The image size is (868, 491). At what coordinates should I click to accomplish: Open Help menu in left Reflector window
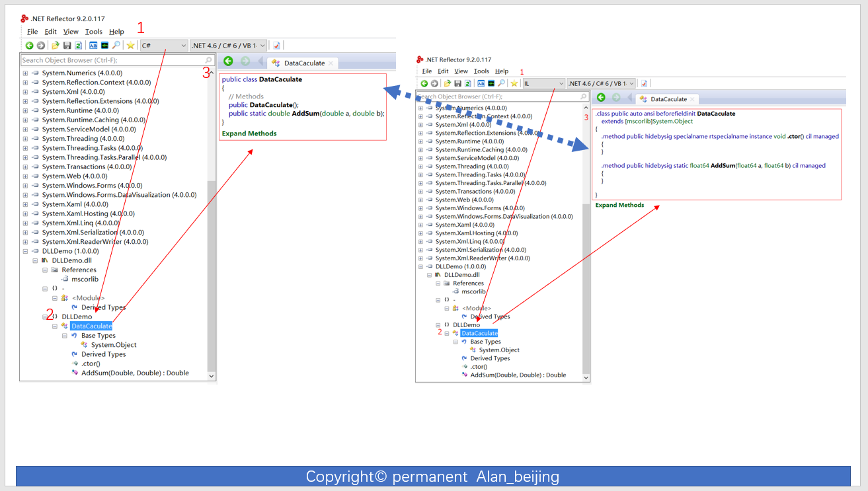tap(117, 32)
